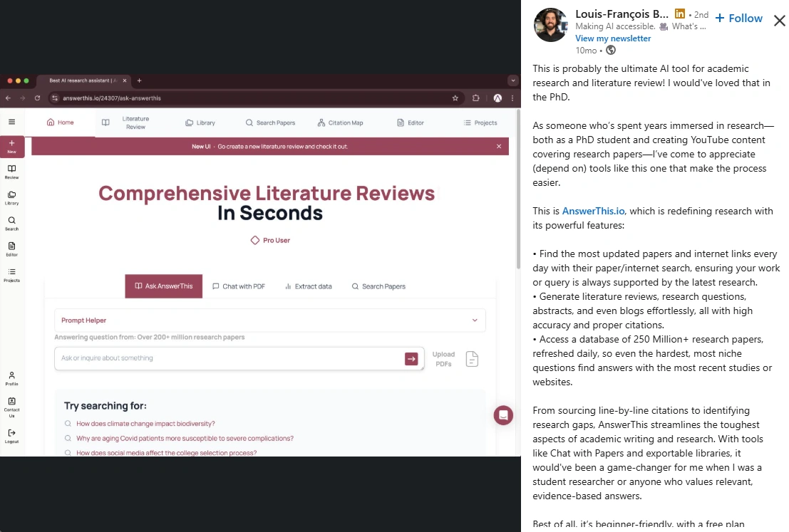Reload the page with the refresh icon
This screenshot has height=532, width=789.
click(37, 98)
